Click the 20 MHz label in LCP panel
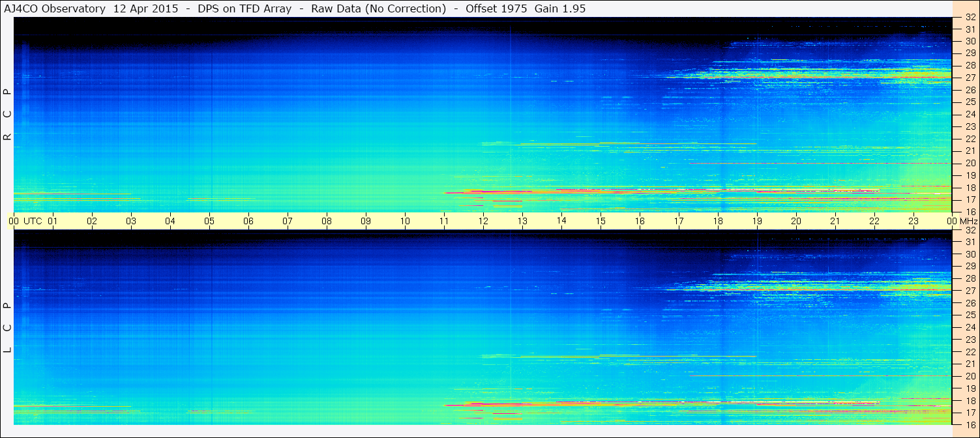Viewport: 980px width, 438px height. [970, 376]
